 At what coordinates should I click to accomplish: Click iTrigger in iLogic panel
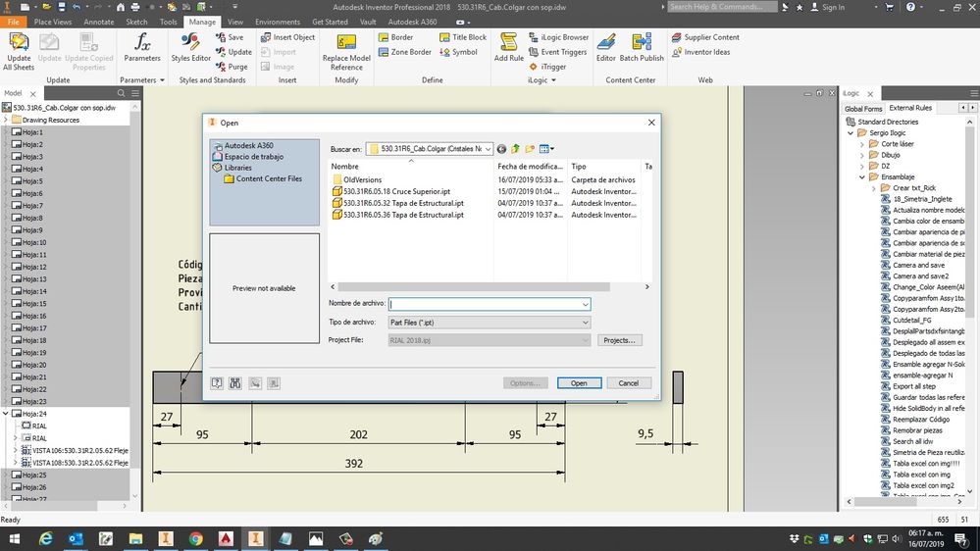click(547, 67)
